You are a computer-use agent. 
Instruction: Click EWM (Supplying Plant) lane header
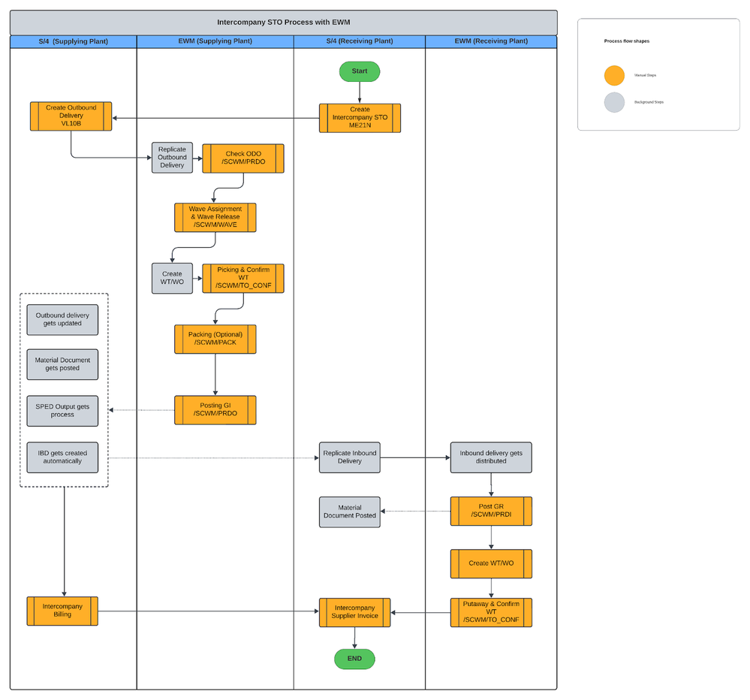tap(215, 41)
